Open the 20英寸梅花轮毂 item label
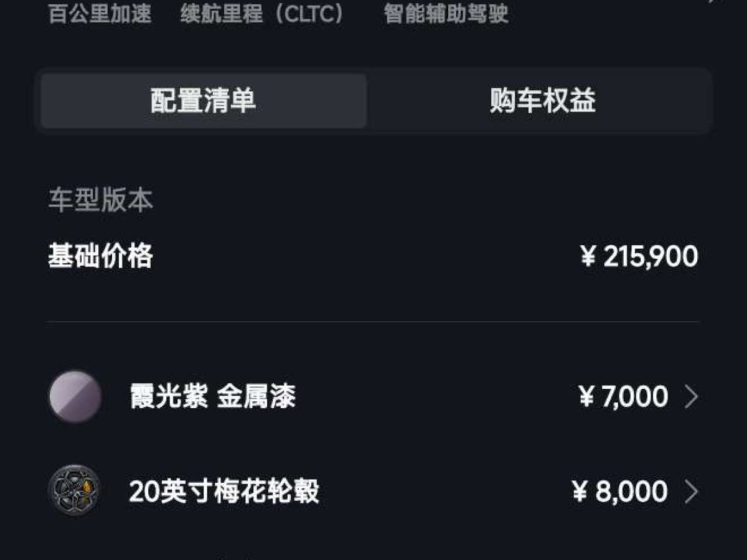 pyautogui.click(x=224, y=492)
